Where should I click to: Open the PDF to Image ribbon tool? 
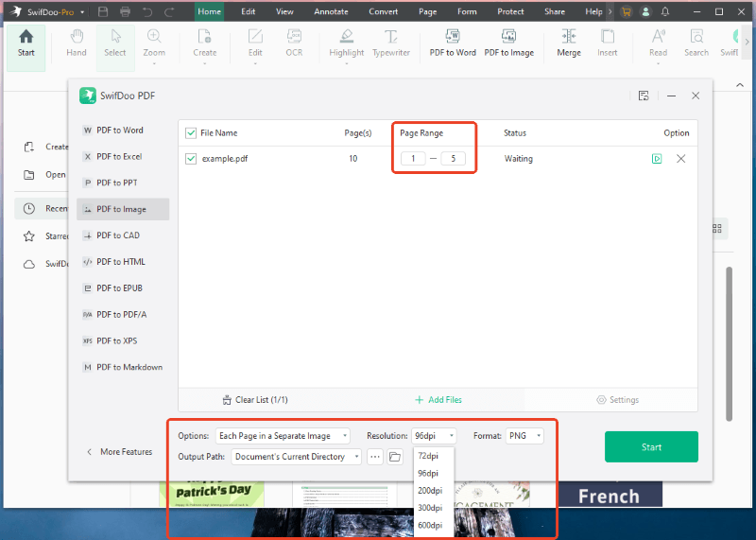click(x=508, y=44)
